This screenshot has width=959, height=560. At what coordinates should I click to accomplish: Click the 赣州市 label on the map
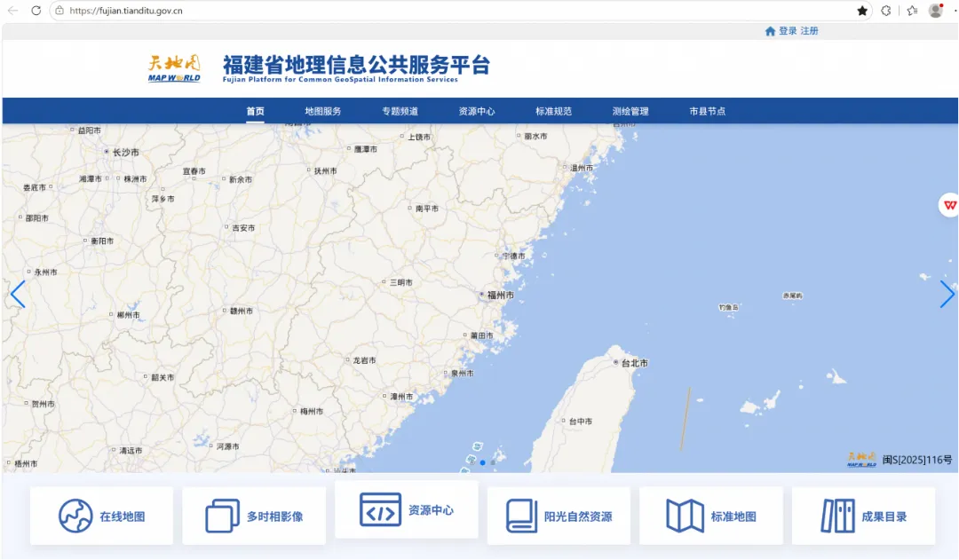pos(242,312)
